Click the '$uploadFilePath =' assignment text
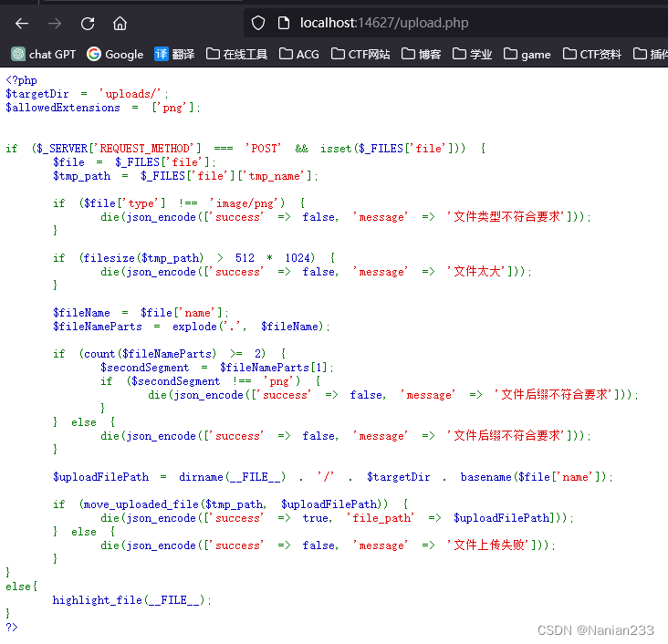The width and height of the screenshot is (668, 644). click(110, 477)
